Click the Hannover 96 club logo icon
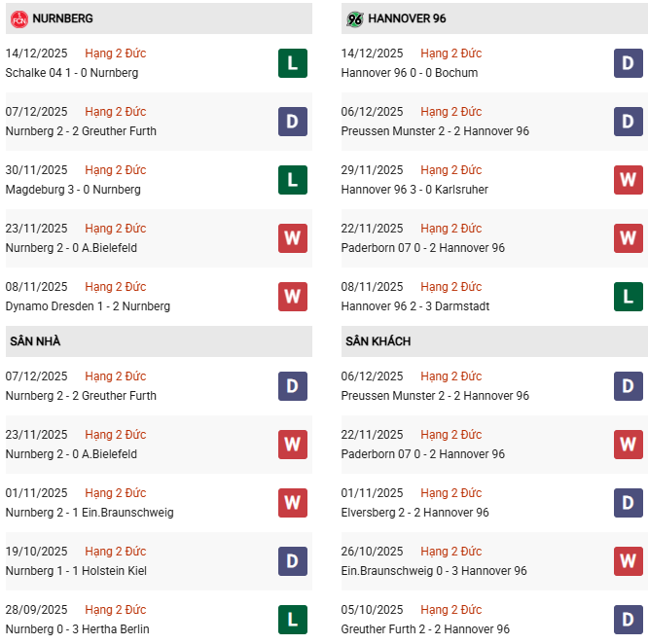 (x=355, y=18)
